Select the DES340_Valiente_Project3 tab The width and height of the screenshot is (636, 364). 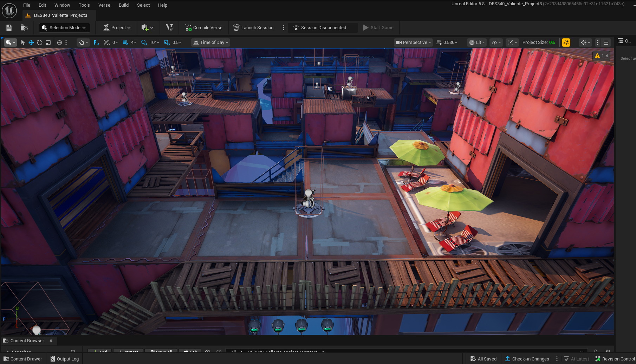pos(59,15)
